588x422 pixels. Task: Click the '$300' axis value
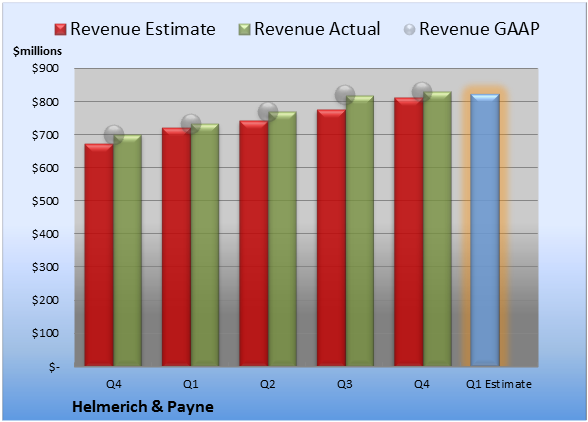(45, 267)
